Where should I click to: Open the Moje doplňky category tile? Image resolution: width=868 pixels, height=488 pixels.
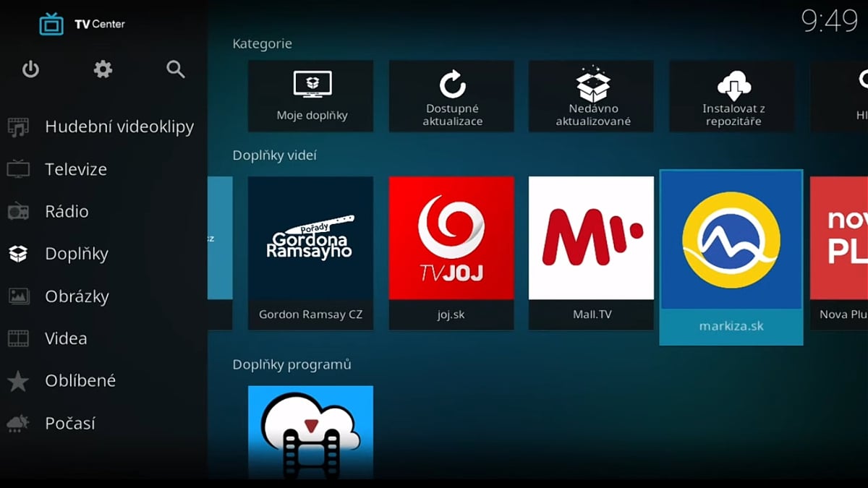[x=311, y=96]
